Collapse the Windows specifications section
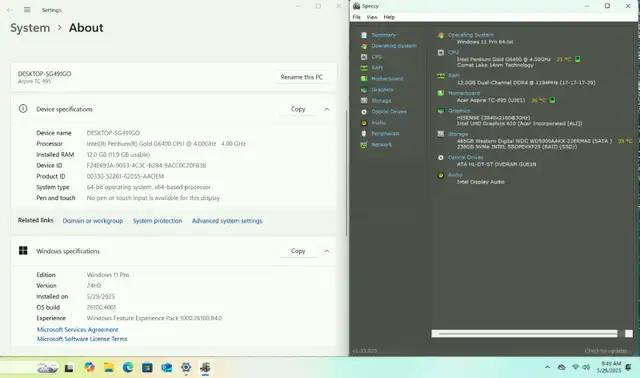This screenshot has height=378, width=640. [x=327, y=251]
